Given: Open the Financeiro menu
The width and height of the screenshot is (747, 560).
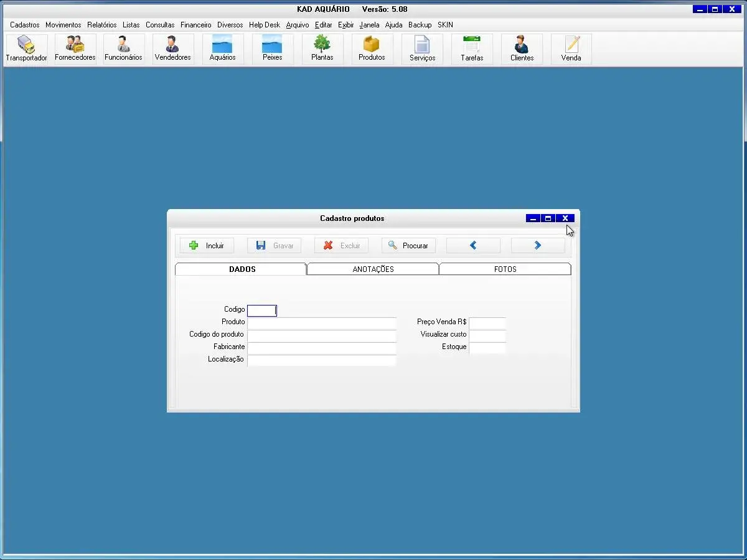Looking at the screenshot, I should coord(196,25).
